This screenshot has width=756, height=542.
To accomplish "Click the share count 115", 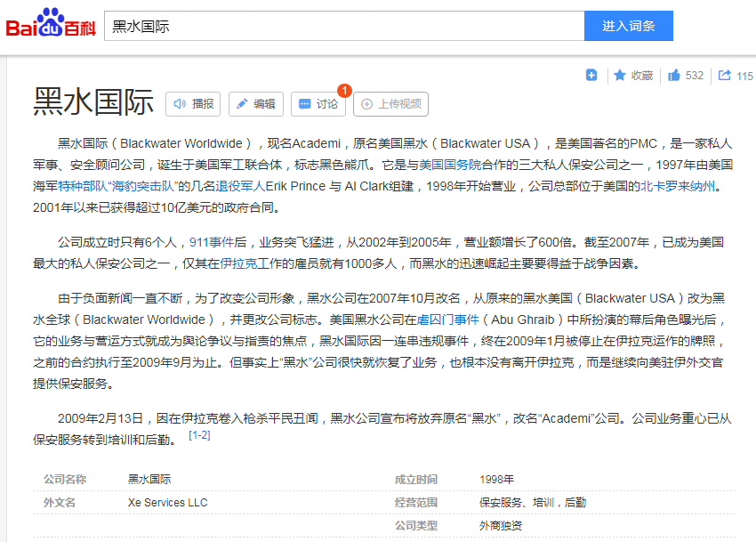I will (745, 76).
